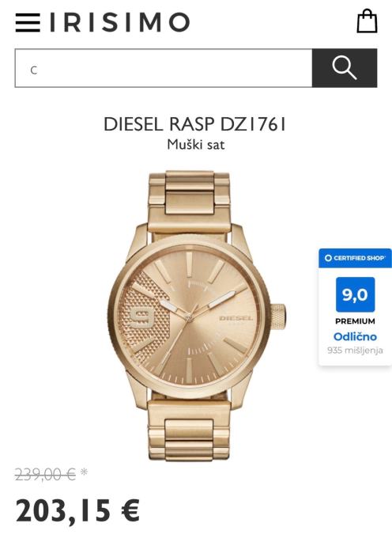Open the hamburger menu
The width and height of the screenshot is (392, 546).
coord(28,23)
